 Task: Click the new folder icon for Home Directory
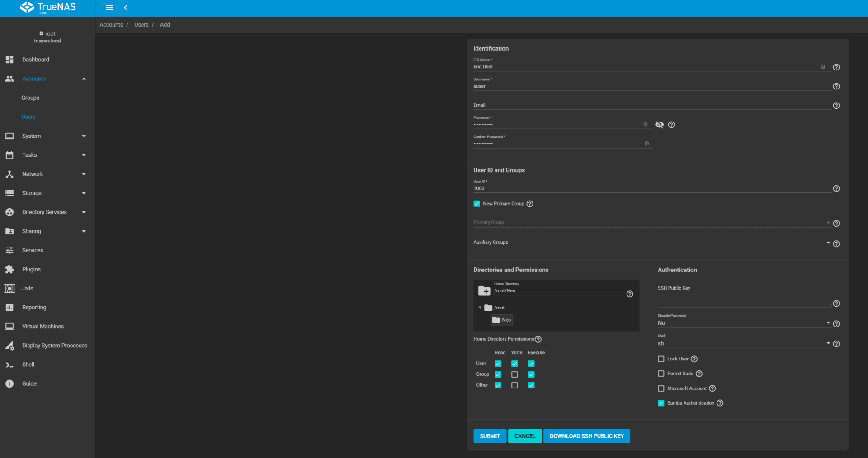tap(484, 290)
